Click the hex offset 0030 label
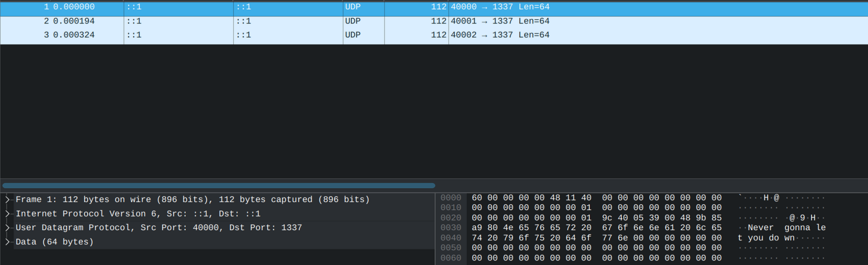 (451, 228)
